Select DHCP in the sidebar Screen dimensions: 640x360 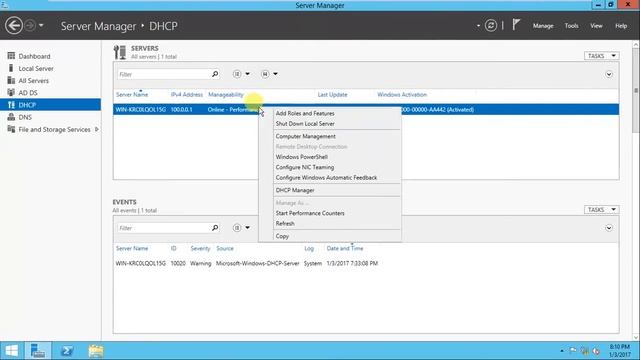tap(50, 105)
